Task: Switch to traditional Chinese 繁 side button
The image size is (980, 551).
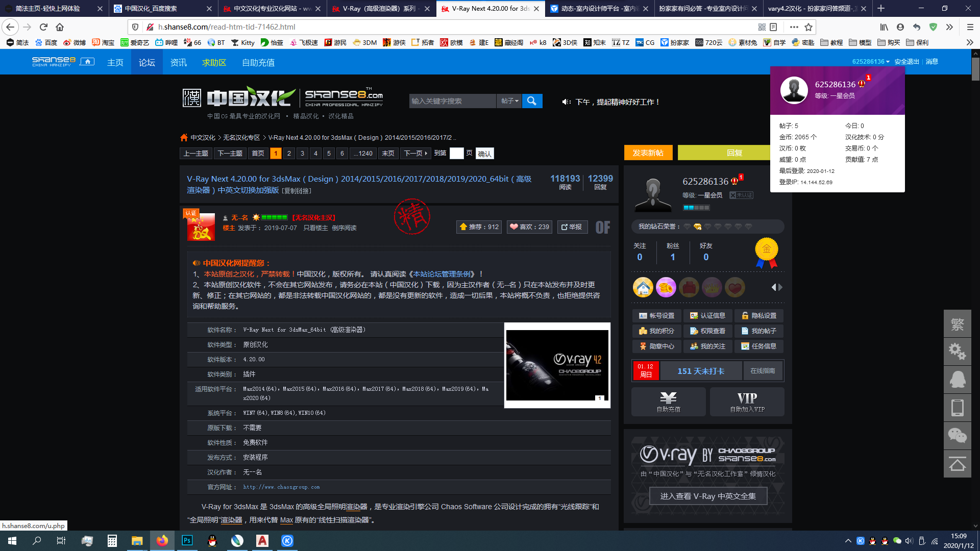Action: [x=958, y=323]
